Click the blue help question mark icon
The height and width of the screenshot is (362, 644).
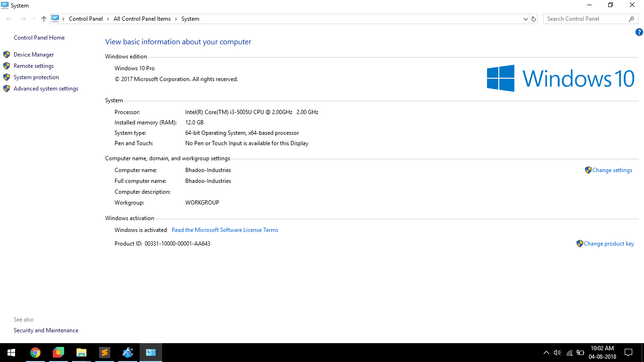tap(639, 33)
